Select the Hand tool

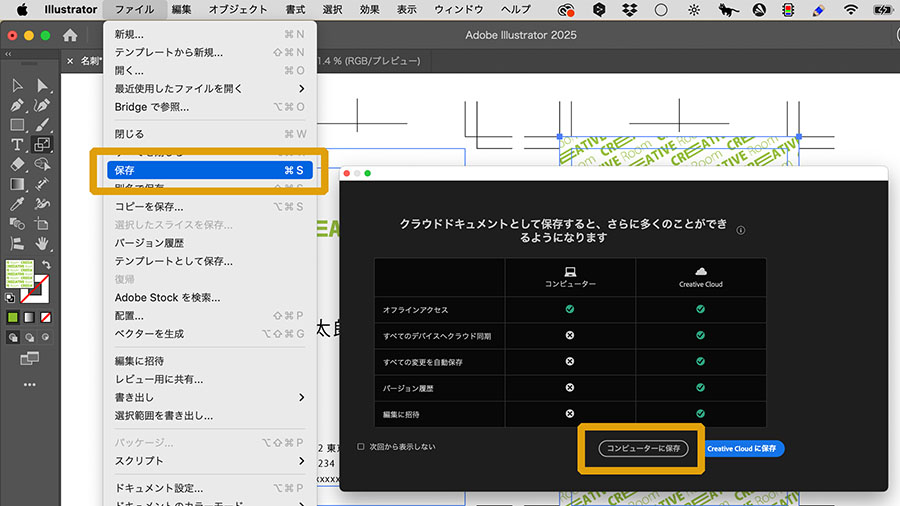(x=42, y=244)
